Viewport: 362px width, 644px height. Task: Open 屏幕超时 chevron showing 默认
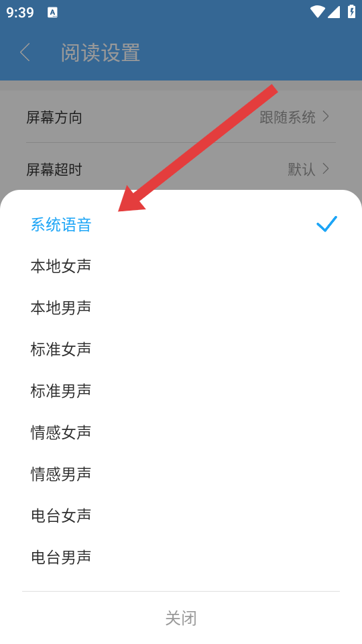click(x=326, y=169)
